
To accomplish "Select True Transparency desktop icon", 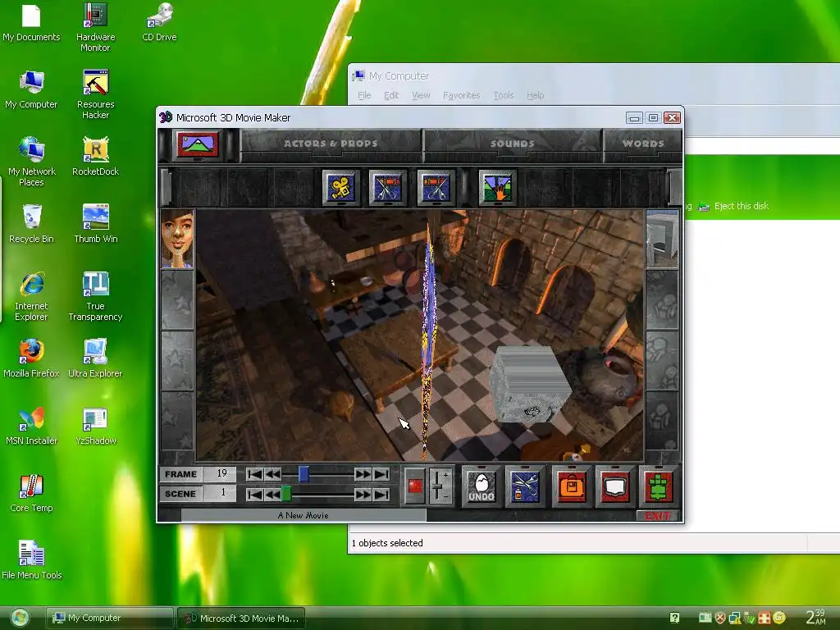I will click(x=95, y=297).
